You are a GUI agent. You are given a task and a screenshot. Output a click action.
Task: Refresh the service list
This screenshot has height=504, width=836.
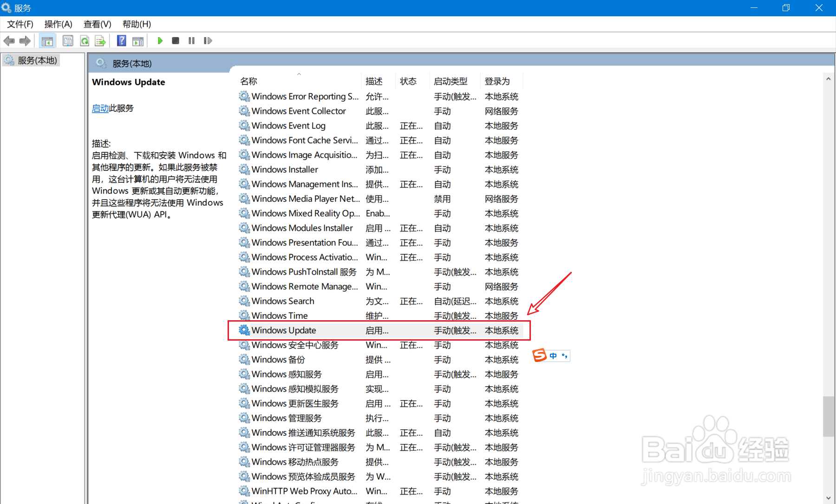coord(85,41)
